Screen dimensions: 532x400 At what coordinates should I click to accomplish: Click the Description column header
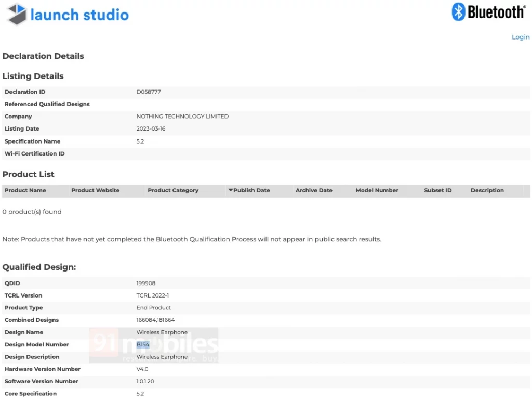pos(487,190)
